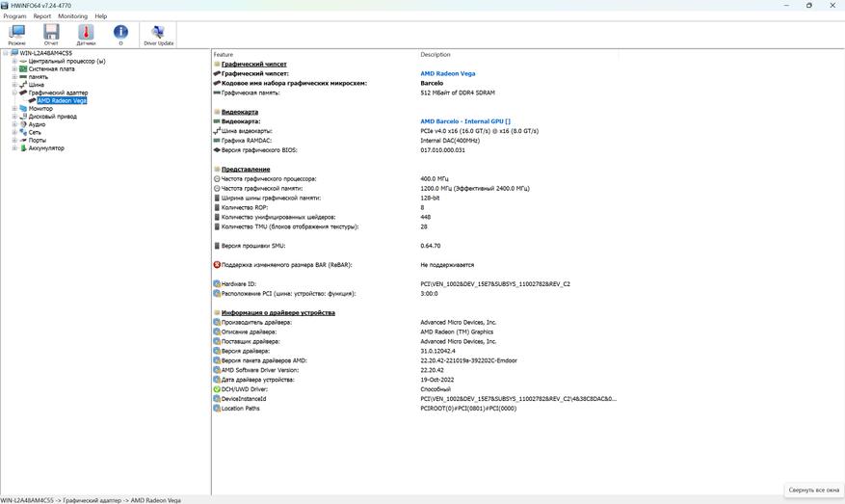Image resolution: width=845 pixels, height=504 pixels.
Task: Click the icon beside Графика RAMDAC row
Action: click(x=217, y=141)
